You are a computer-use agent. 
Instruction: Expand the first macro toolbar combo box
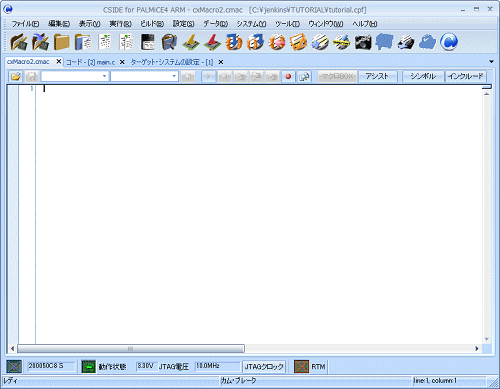click(x=104, y=76)
